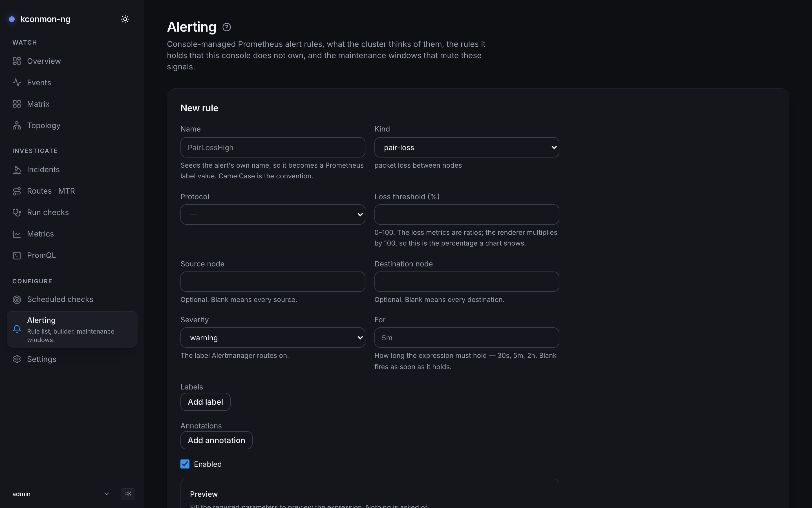This screenshot has height=508, width=812.
Task: Click the Add label button
Action: 205,402
